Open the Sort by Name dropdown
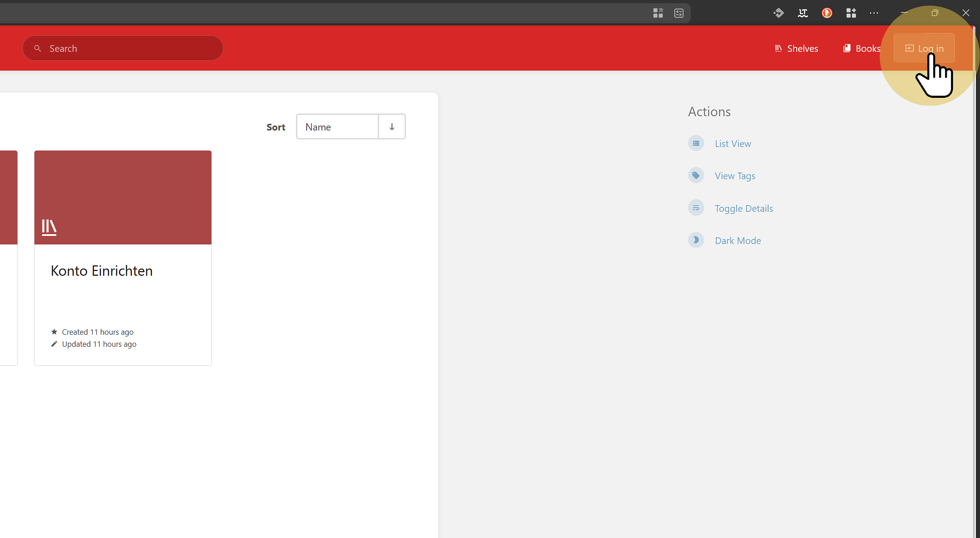This screenshot has height=538, width=980. [x=338, y=127]
